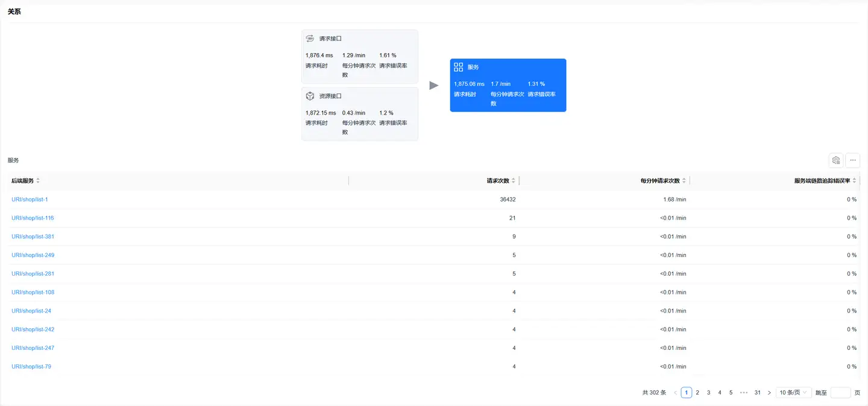Jump to last page 31
868x406 pixels.
point(757,393)
